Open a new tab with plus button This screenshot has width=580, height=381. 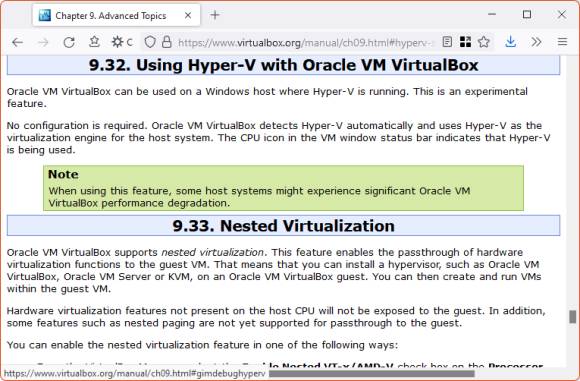215,15
